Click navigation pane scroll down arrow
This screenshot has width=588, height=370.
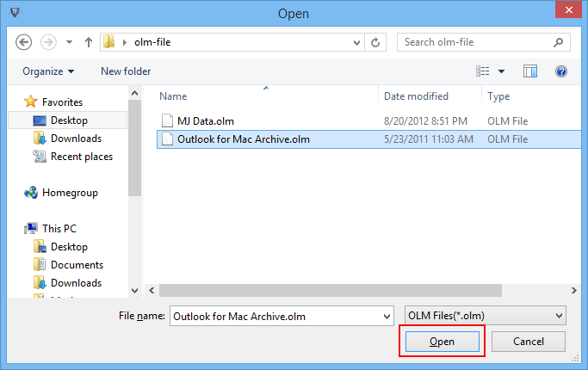[134, 291]
